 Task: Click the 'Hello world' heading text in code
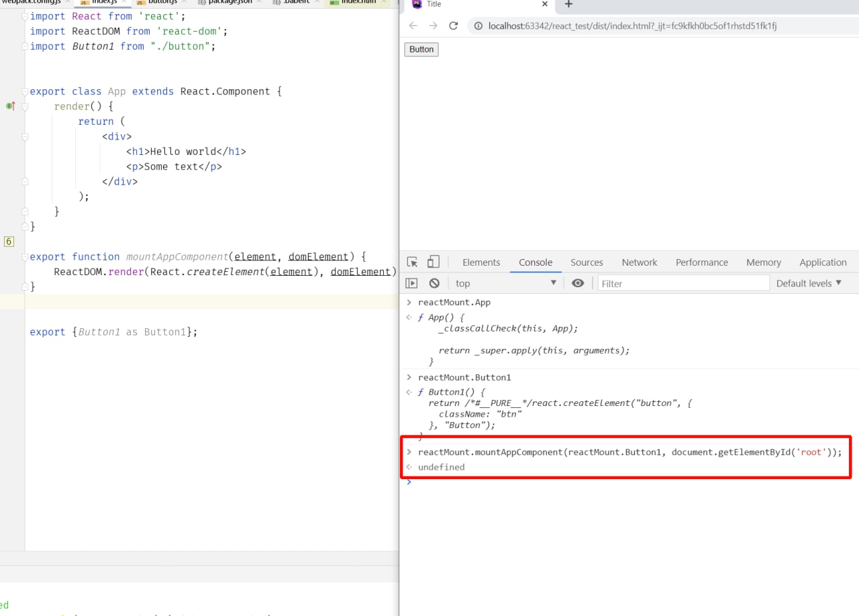183,152
